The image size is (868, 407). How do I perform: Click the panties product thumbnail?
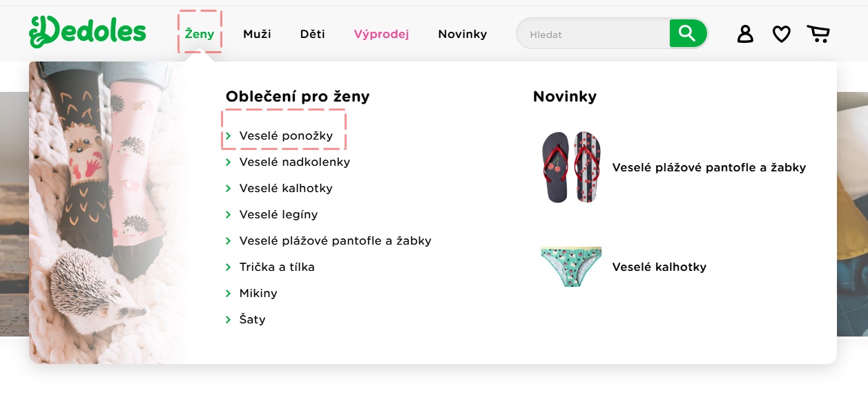pos(571,267)
